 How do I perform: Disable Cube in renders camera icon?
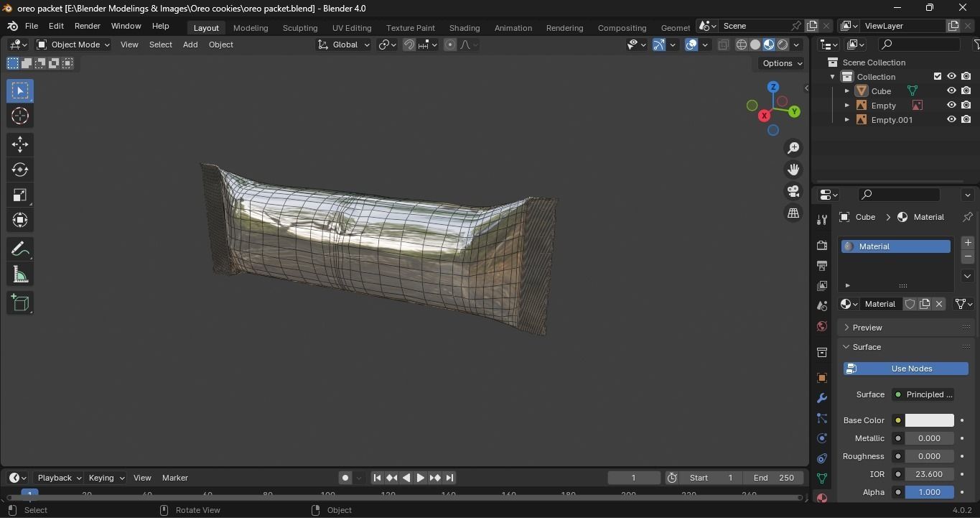(966, 91)
